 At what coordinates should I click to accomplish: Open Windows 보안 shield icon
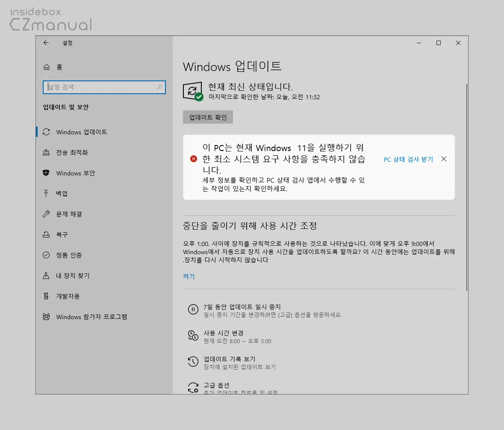point(46,173)
